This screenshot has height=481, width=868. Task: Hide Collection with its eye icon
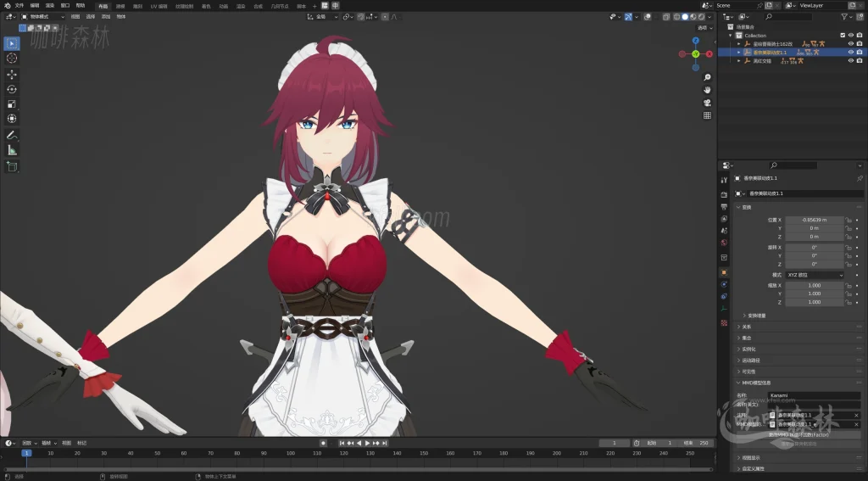[x=851, y=36]
